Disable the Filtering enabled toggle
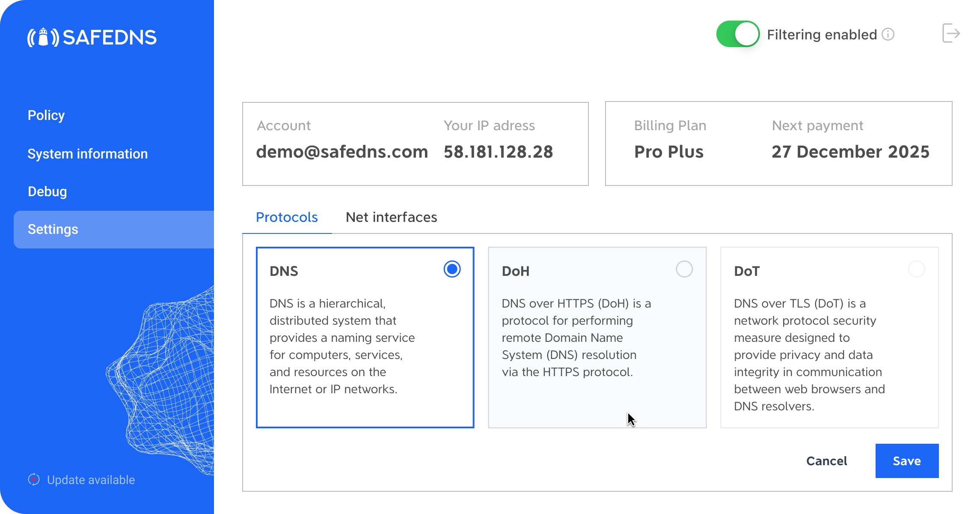This screenshot has height=514, width=980. (737, 34)
